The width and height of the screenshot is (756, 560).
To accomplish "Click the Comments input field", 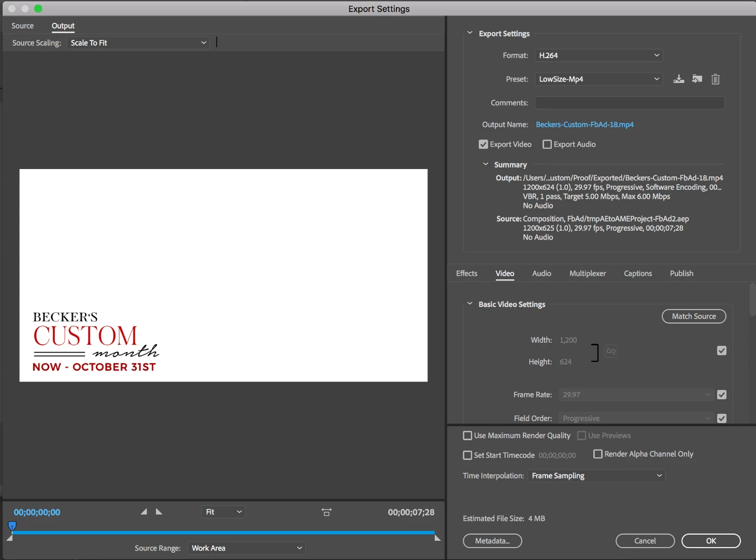I will click(x=630, y=103).
